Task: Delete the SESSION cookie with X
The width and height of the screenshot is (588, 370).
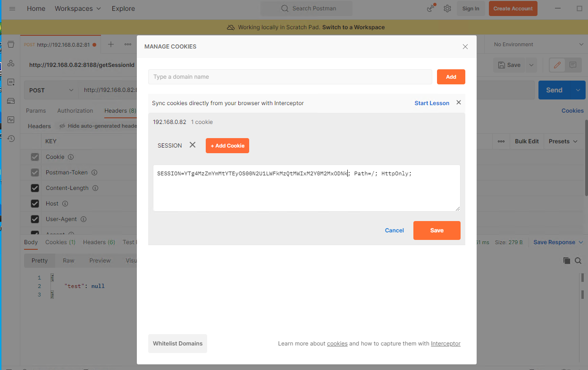Action: [x=193, y=145]
